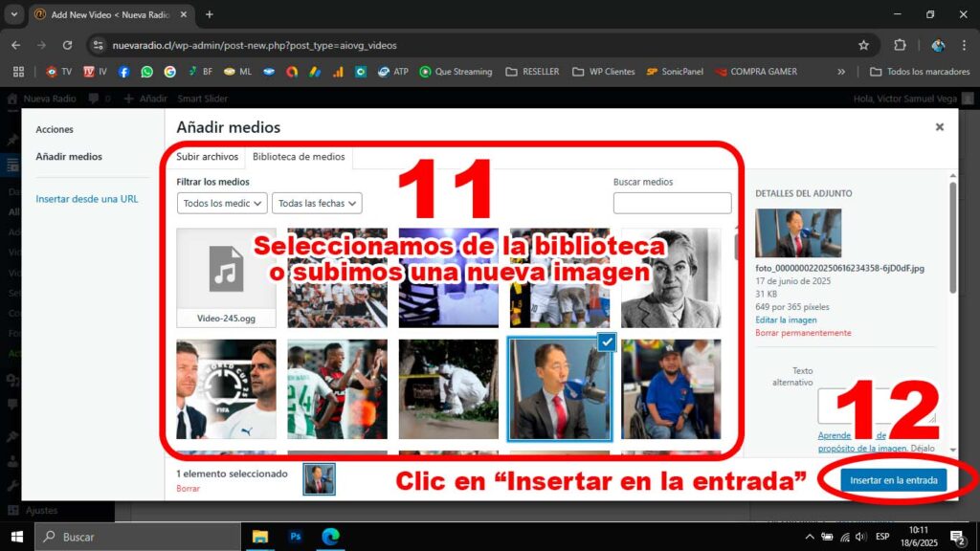
Task: Show more bookmarks with the chevron
Action: pyautogui.click(x=841, y=72)
